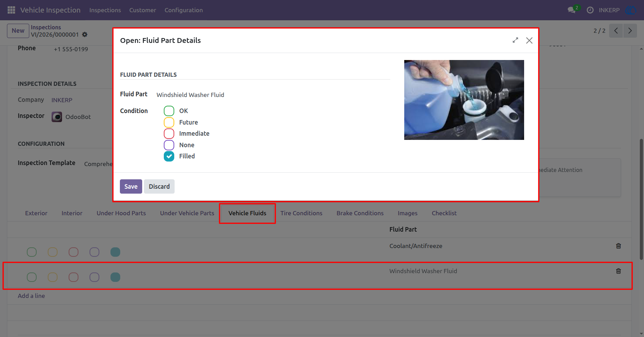Open the INKERP company link
The width and height of the screenshot is (644, 337).
click(x=62, y=100)
